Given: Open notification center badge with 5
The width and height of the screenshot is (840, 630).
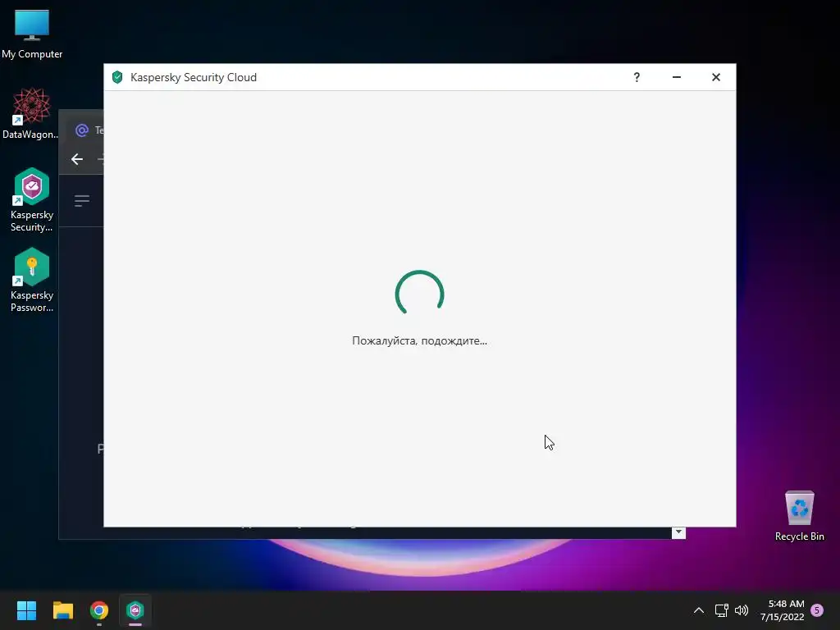Looking at the screenshot, I should 817,610.
